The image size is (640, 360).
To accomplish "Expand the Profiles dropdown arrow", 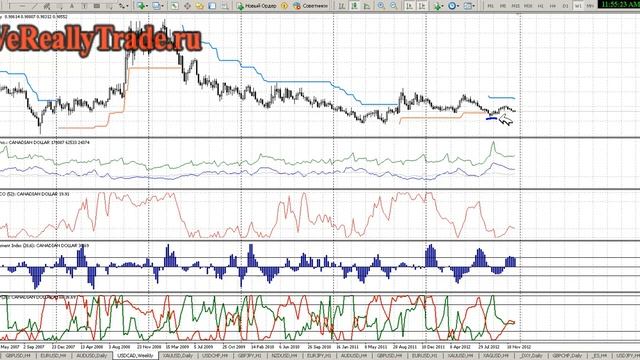I will pos(162,6).
